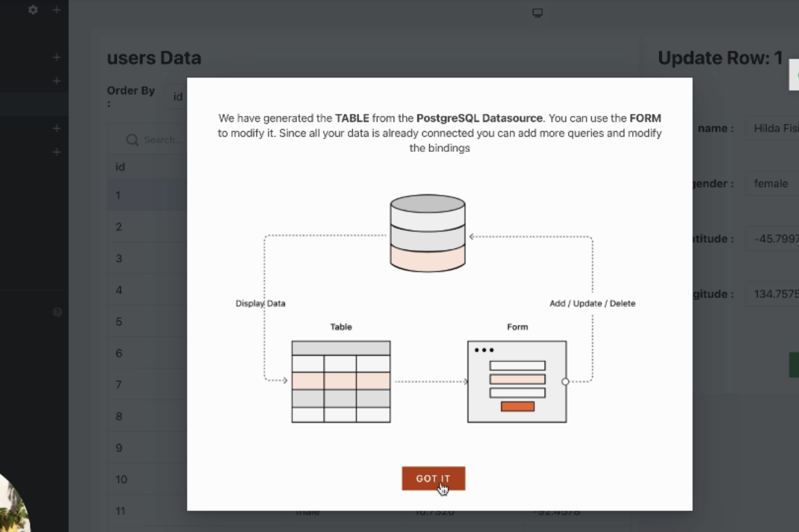Click the longitude field showing 134.7575
Screen dimensions: 799x532
coord(775,294)
